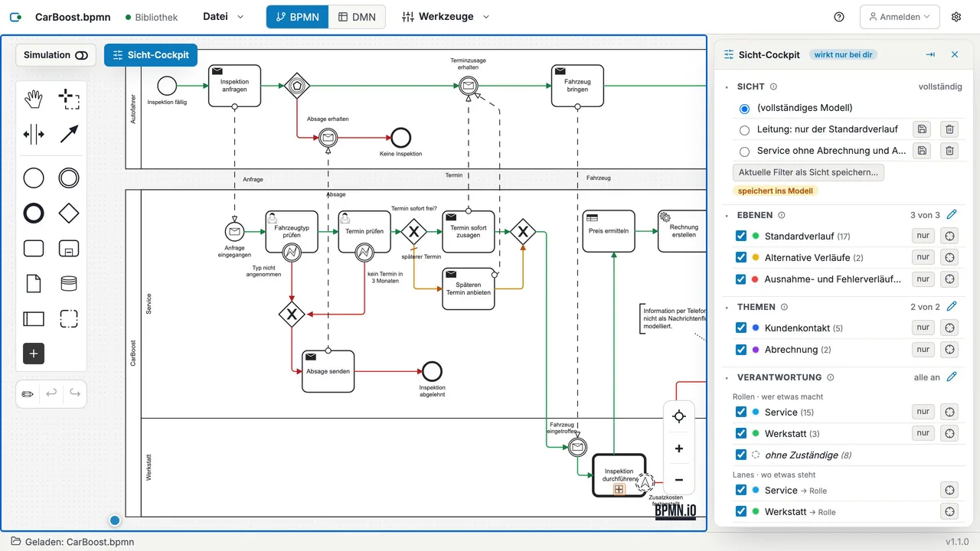Open the Anmelden dropdown
The width and height of the screenshot is (980, 551).
point(900,17)
